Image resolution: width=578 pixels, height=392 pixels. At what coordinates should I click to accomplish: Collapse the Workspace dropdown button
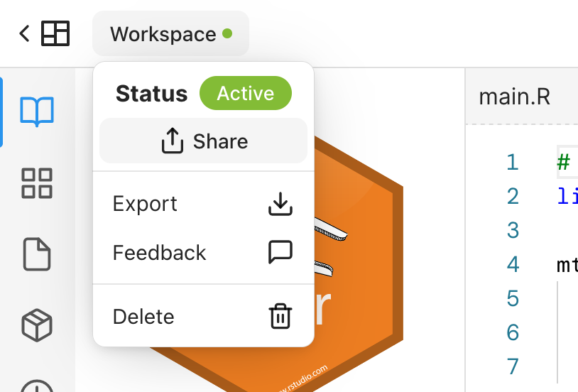pyautogui.click(x=170, y=33)
